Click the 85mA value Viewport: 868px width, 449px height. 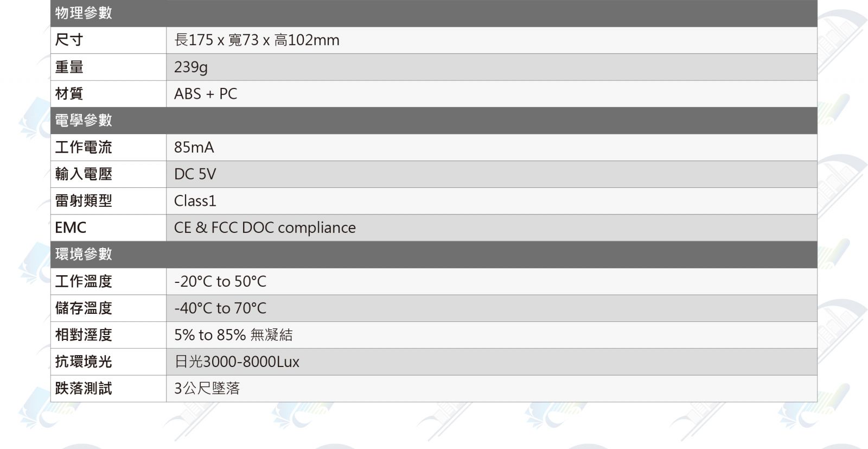194,147
